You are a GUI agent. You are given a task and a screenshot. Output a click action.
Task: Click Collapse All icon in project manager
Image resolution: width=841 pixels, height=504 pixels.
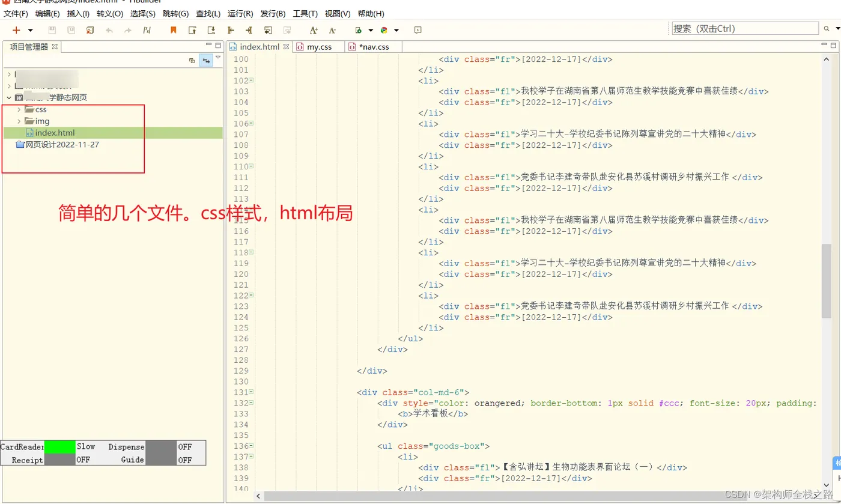pos(192,60)
